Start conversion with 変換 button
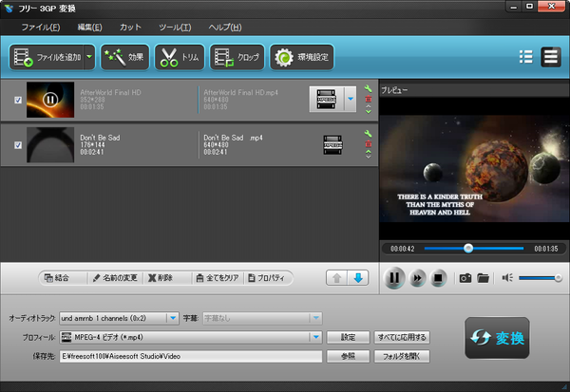Screen dimensions: 570x392 (x=497, y=338)
